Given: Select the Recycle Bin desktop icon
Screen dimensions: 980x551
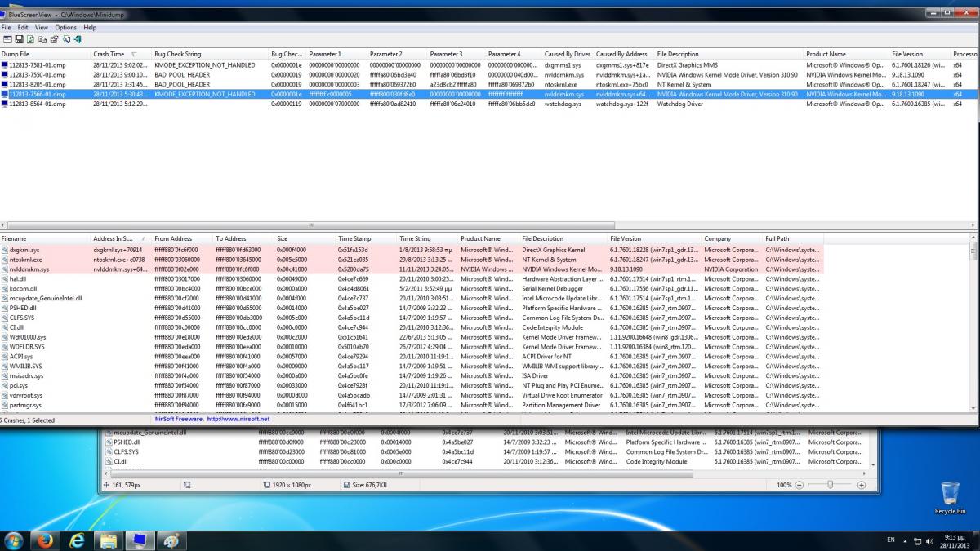Looking at the screenshot, I should 950,498.
